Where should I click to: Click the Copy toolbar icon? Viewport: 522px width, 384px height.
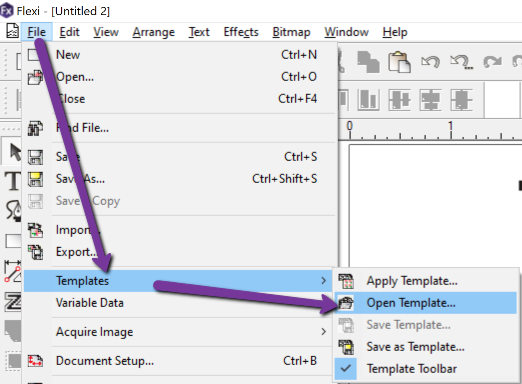(x=368, y=62)
